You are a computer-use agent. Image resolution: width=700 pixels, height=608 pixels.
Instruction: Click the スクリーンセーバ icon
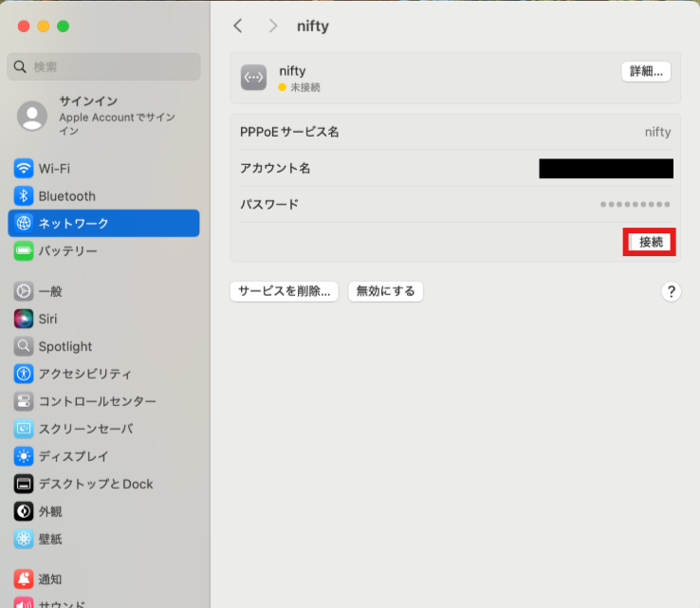click(23, 429)
